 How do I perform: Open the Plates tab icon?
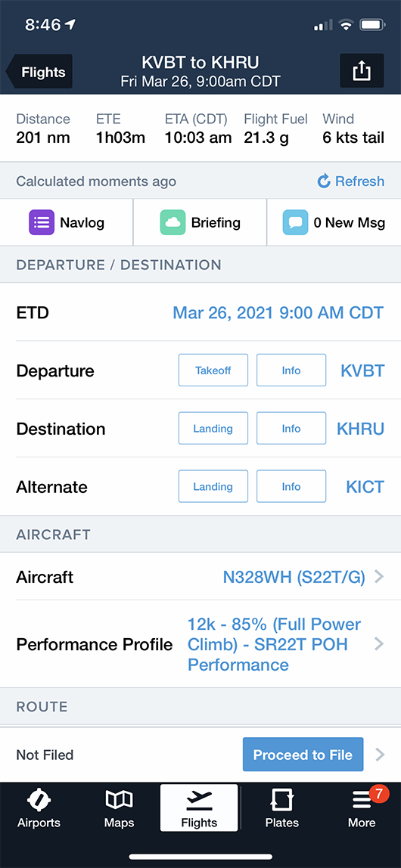[x=282, y=800]
